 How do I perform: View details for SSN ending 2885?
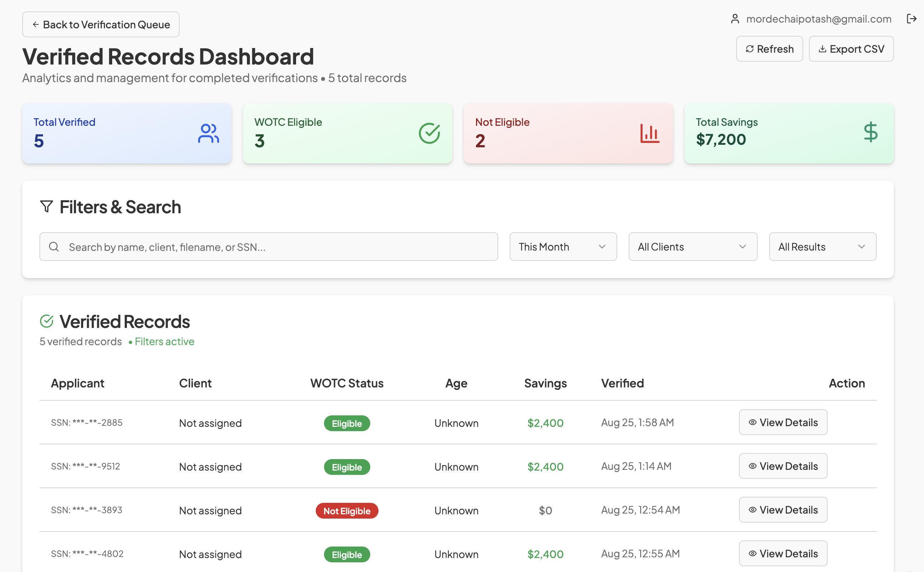click(x=783, y=422)
